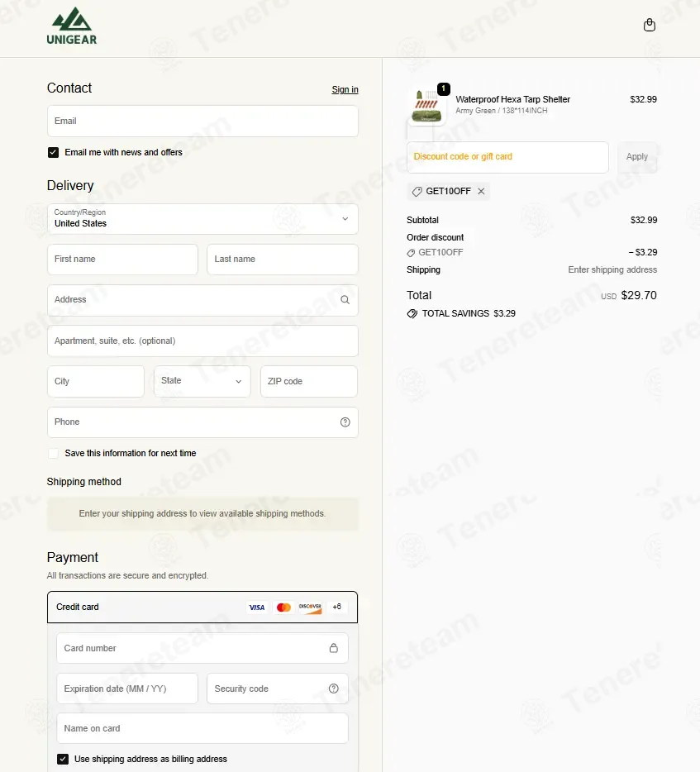Focus the Last name field
The height and width of the screenshot is (772, 700).
[x=283, y=260]
